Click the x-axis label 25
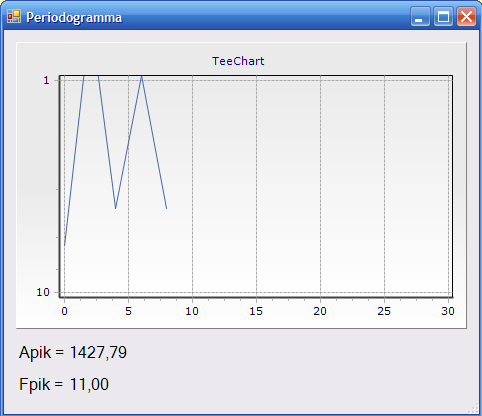The image size is (482, 416). 384,311
